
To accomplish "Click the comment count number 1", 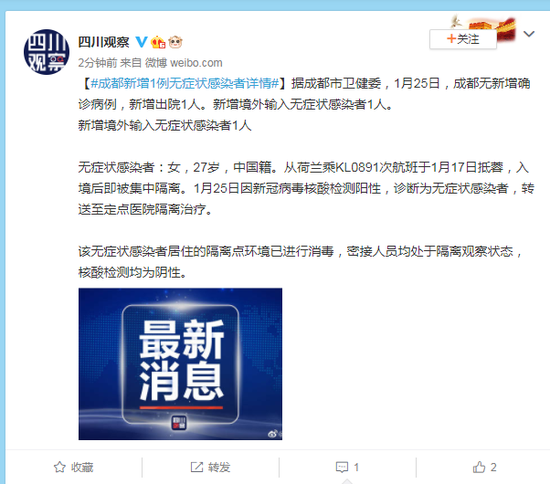I will pos(356,467).
